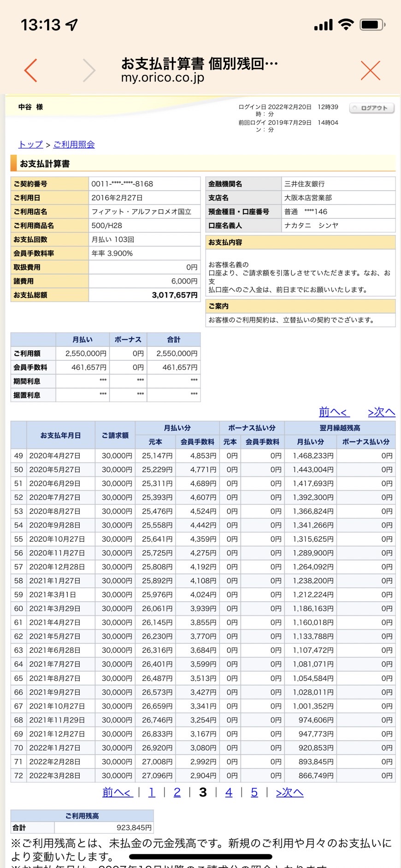Screen dimensions: 401x868
Task: Select payment count 月払い 103回
Action: point(113,239)
